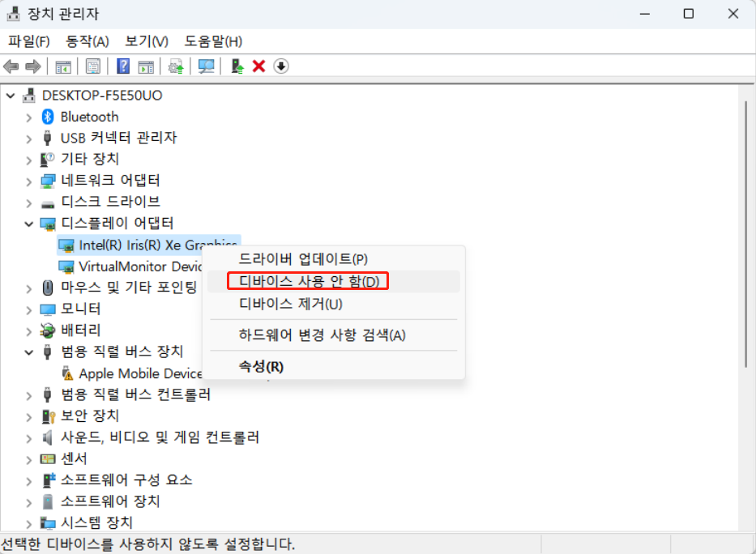Click the back navigation arrow icon
This screenshot has height=554, width=756.
pos(11,66)
